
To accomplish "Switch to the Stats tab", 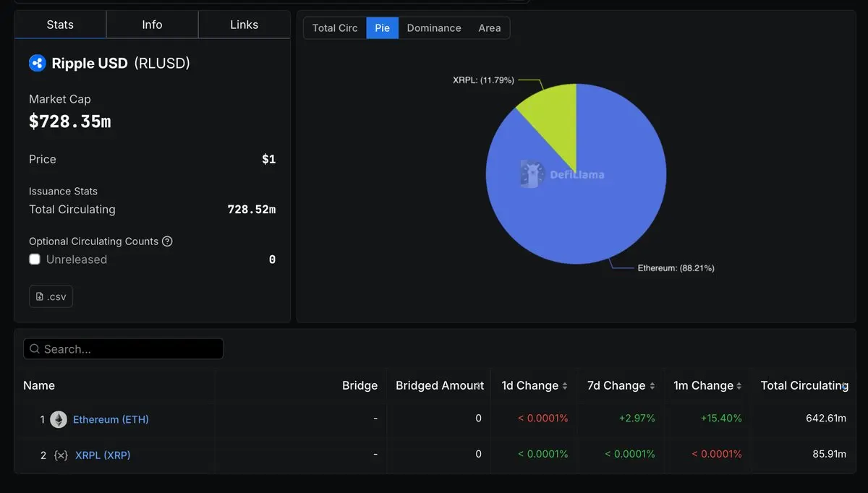I will (60, 25).
